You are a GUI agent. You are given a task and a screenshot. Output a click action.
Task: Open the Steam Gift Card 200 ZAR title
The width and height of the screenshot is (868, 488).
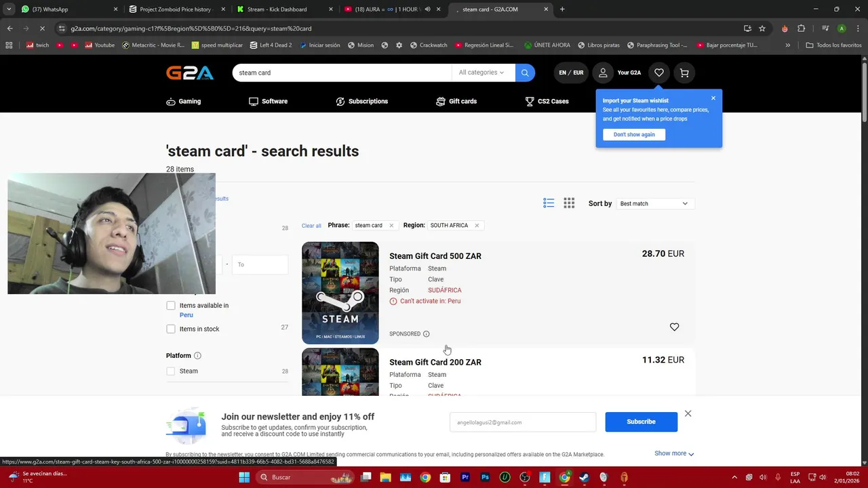[435, 363]
